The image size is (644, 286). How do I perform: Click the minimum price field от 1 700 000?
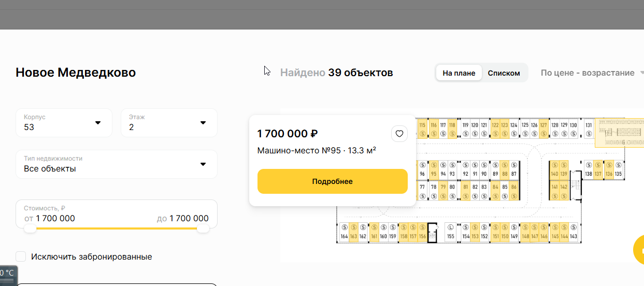click(x=50, y=219)
